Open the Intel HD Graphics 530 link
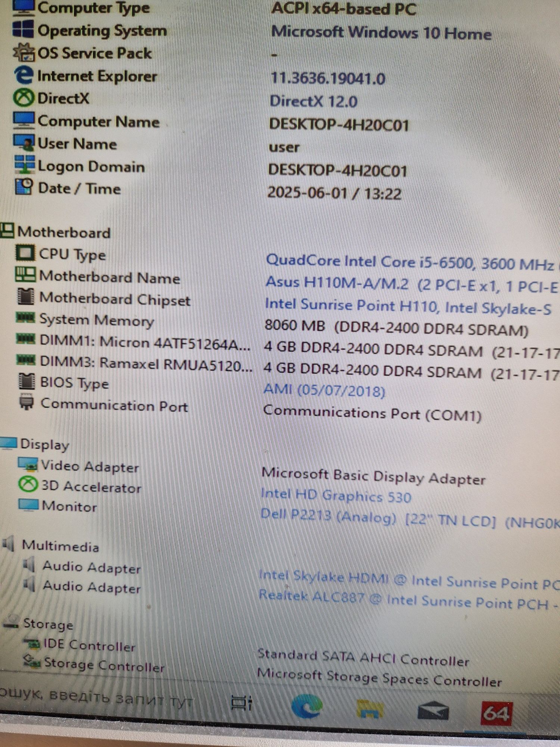The width and height of the screenshot is (560, 747). 336,496
